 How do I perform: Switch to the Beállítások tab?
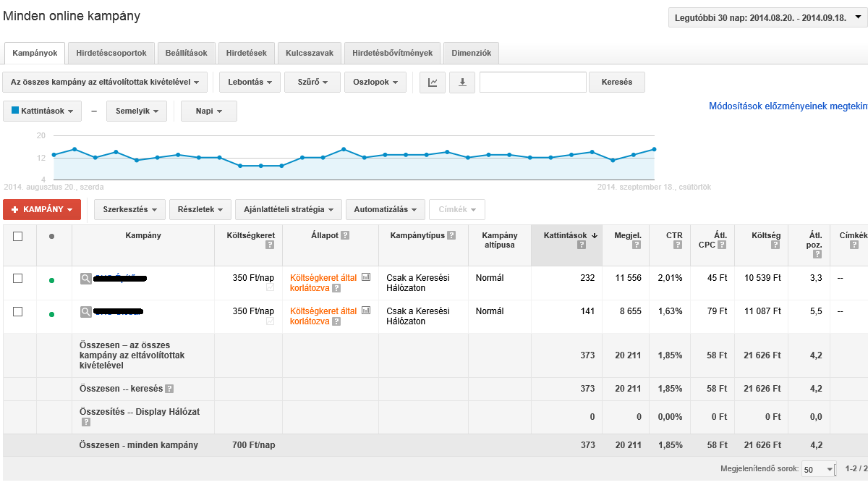point(186,53)
